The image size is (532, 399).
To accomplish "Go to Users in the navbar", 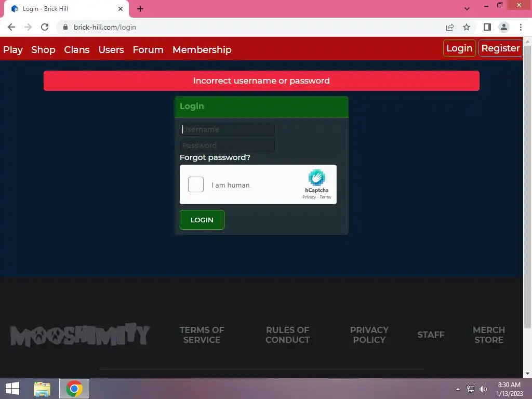I will coord(111,49).
